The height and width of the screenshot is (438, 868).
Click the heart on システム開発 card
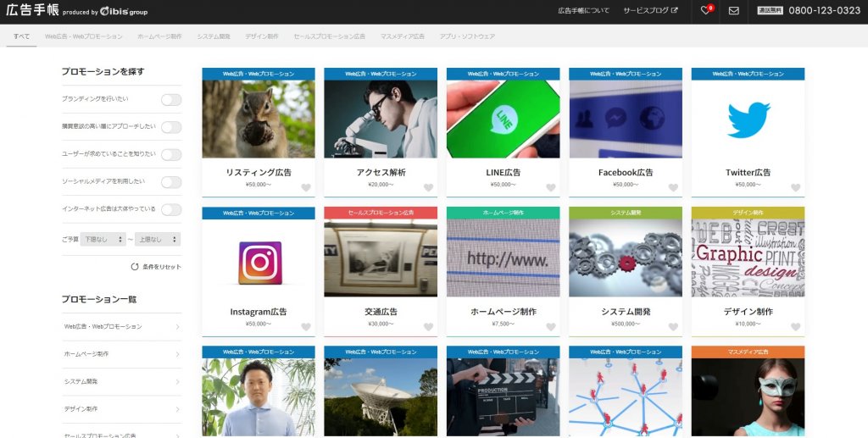pos(673,327)
